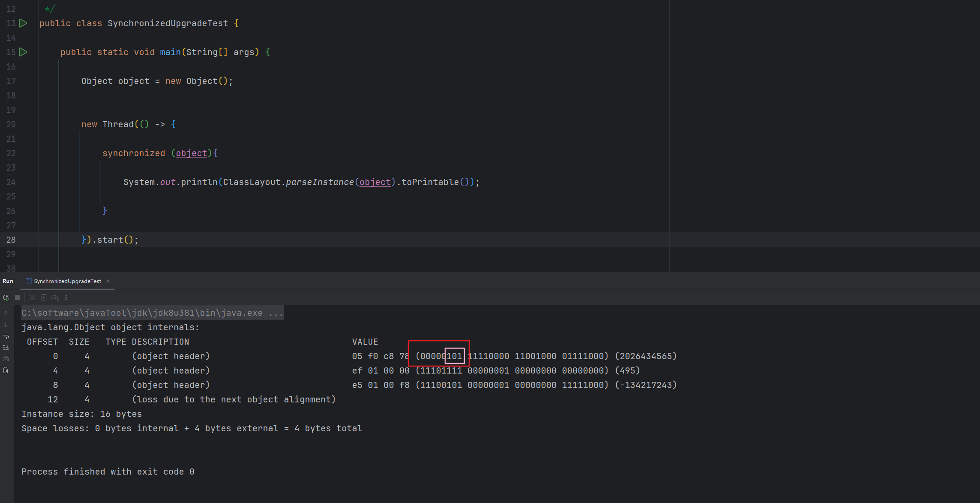980x503 pixels.
Task: Click up arrow stack trace navigation
Action: (x=6, y=313)
